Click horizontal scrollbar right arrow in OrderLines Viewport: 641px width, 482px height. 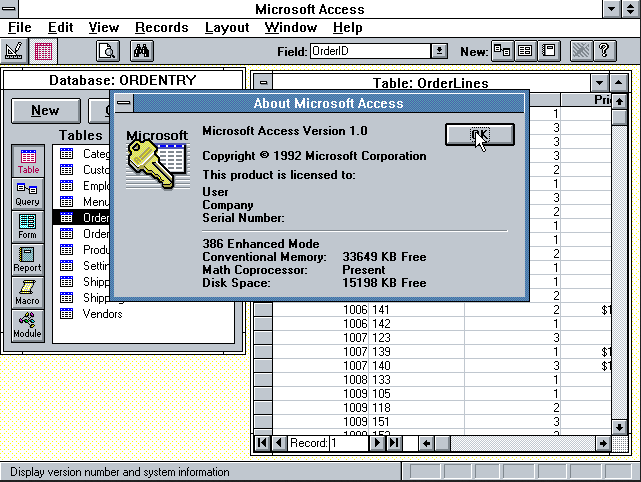click(603, 443)
